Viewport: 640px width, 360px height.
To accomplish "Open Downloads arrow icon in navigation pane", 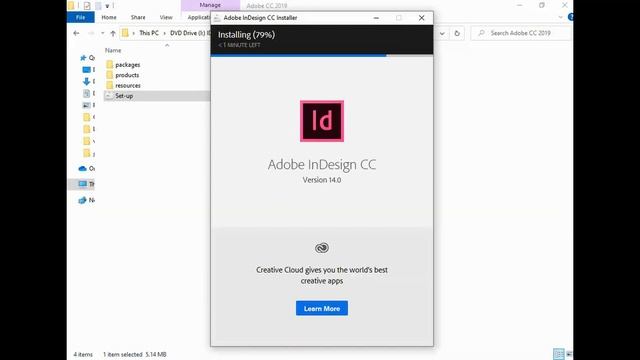I will (86, 82).
